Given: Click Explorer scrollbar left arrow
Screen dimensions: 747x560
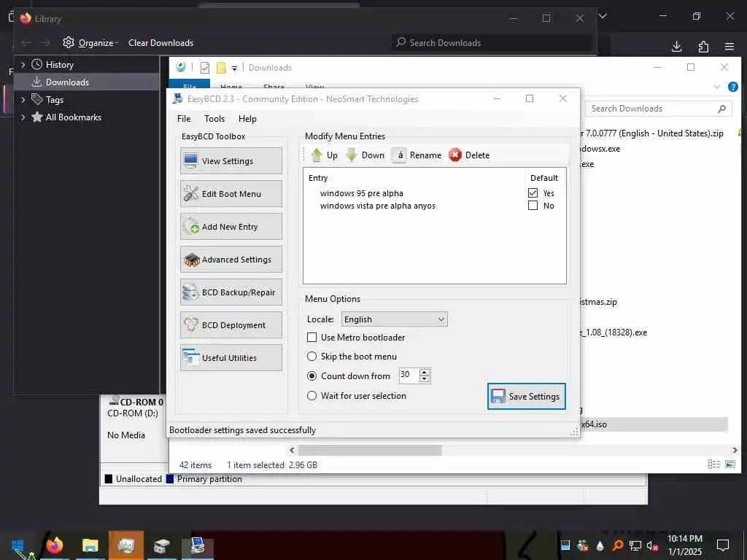Looking at the screenshot, I should coord(292,450).
